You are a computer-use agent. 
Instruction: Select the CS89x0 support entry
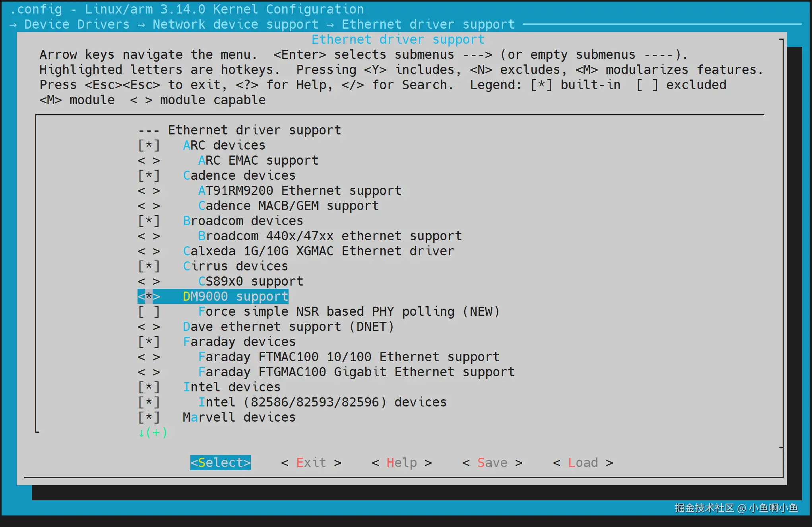coord(250,281)
